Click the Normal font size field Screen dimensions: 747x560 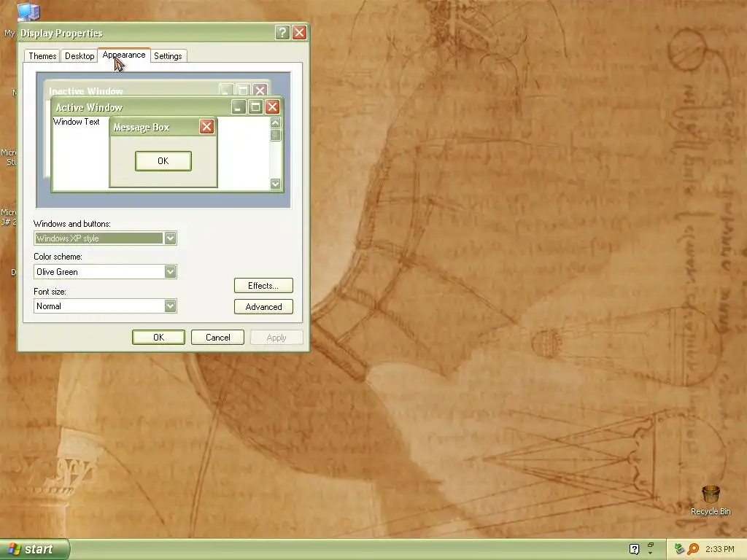[x=105, y=306]
